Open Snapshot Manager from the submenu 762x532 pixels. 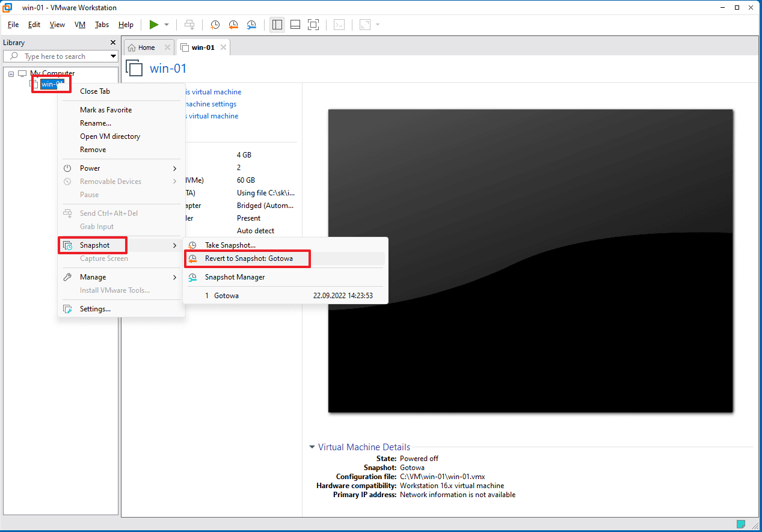pos(235,277)
